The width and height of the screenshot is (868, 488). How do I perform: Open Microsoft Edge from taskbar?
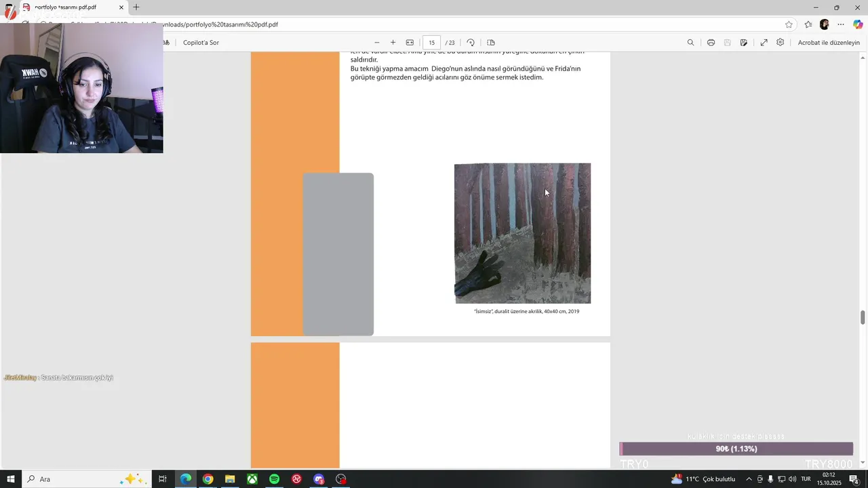coord(185,479)
